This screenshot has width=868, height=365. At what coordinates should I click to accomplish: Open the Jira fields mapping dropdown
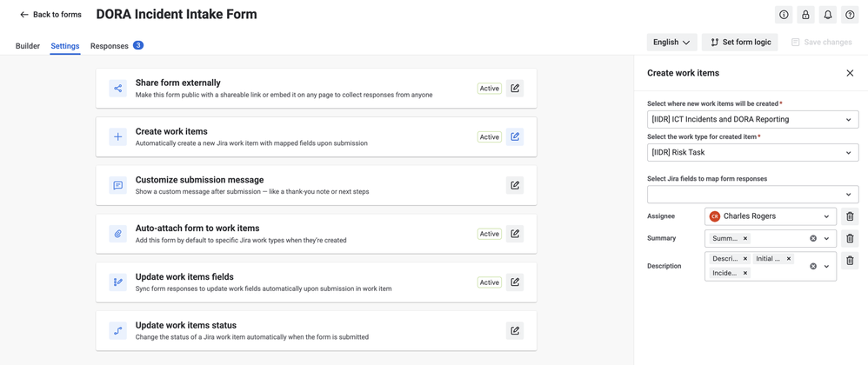click(x=753, y=195)
